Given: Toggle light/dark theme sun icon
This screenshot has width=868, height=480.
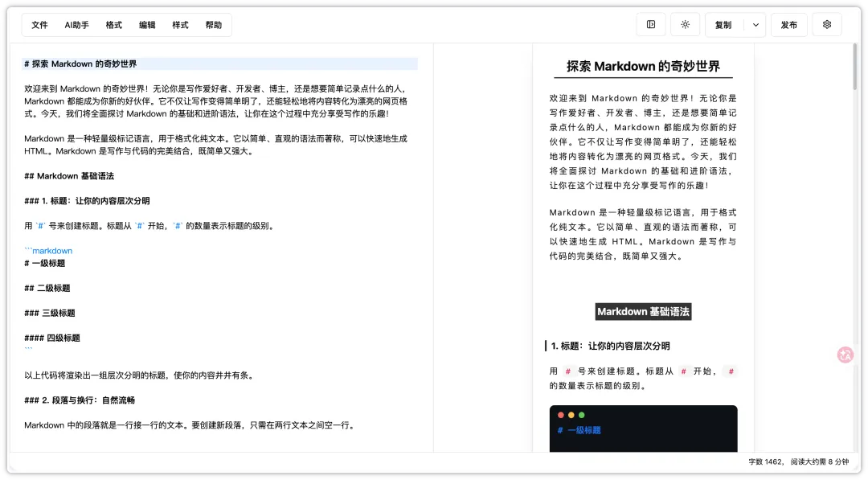Looking at the screenshot, I should click(x=686, y=24).
